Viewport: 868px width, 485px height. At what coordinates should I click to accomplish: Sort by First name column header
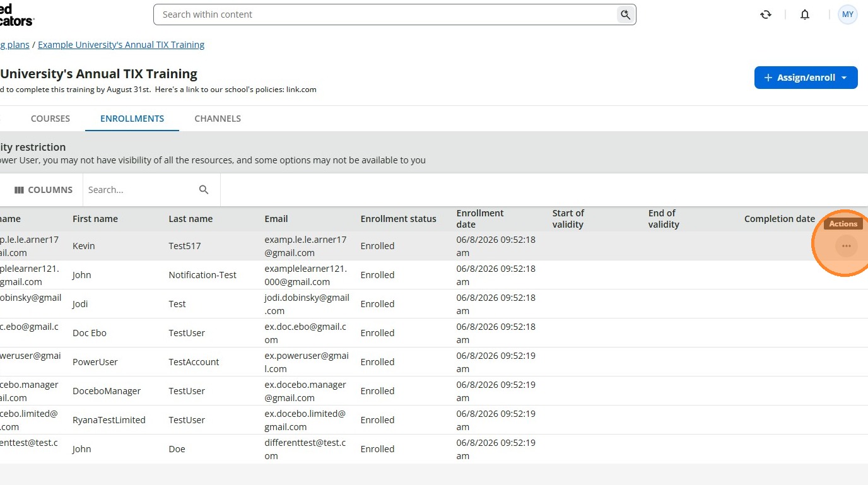tap(95, 219)
